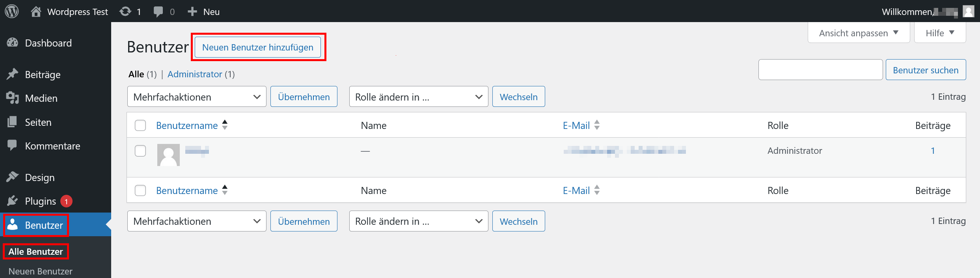The width and height of the screenshot is (980, 278).
Task: Filter users by Administrator link
Action: click(x=195, y=74)
